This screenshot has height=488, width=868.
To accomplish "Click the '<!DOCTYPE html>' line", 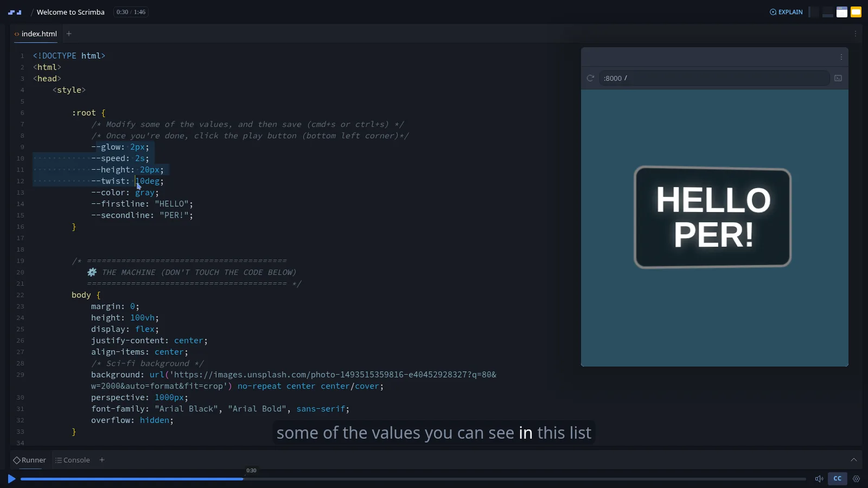I will [69, 56].
